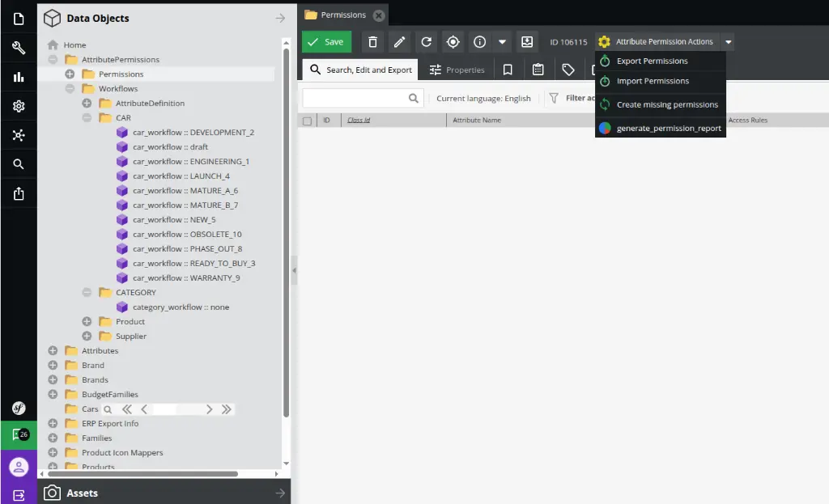Open the Attribute Permission Actions dropdown arrow
This screenshot has width=829, height=504.
(x=728, y=42)
